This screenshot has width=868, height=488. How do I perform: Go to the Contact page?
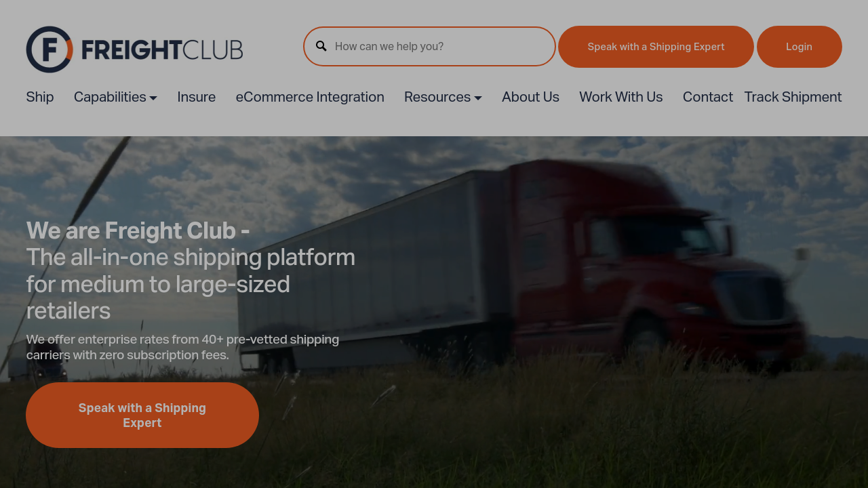[x=708, y=97]
